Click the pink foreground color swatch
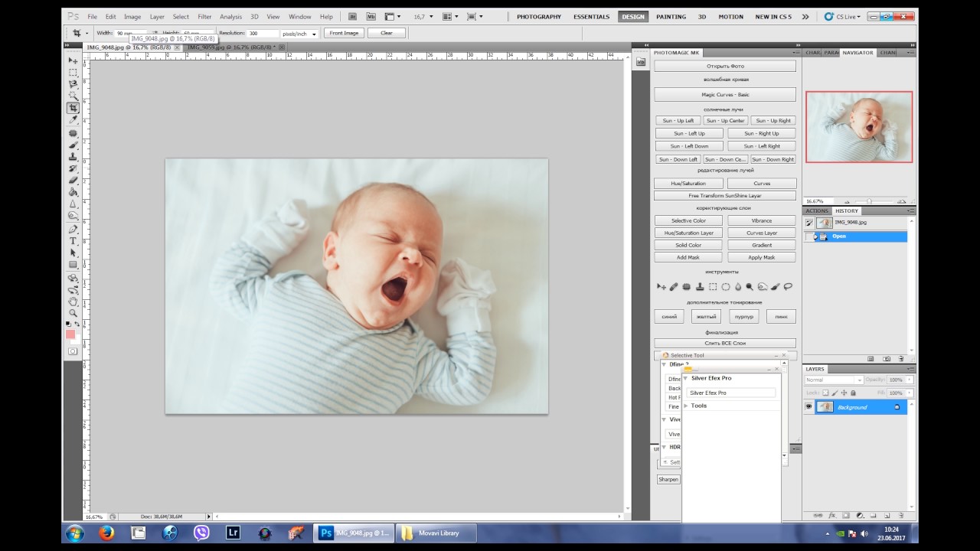This screenshot has height=551, width=980. [x=70, y=334]
